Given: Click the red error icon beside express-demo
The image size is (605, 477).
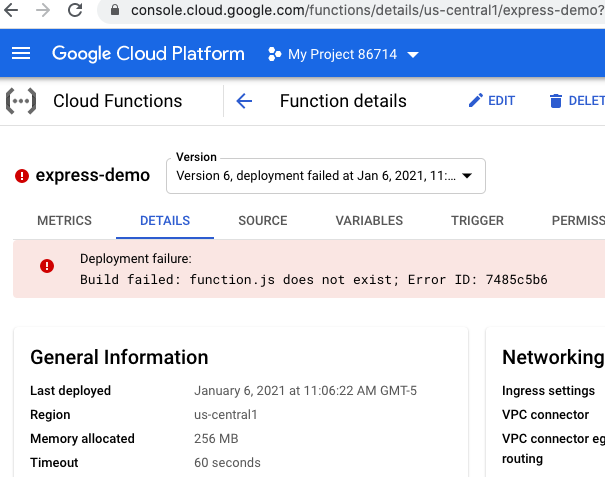Looking at the screenshot, I should (22, 176).
